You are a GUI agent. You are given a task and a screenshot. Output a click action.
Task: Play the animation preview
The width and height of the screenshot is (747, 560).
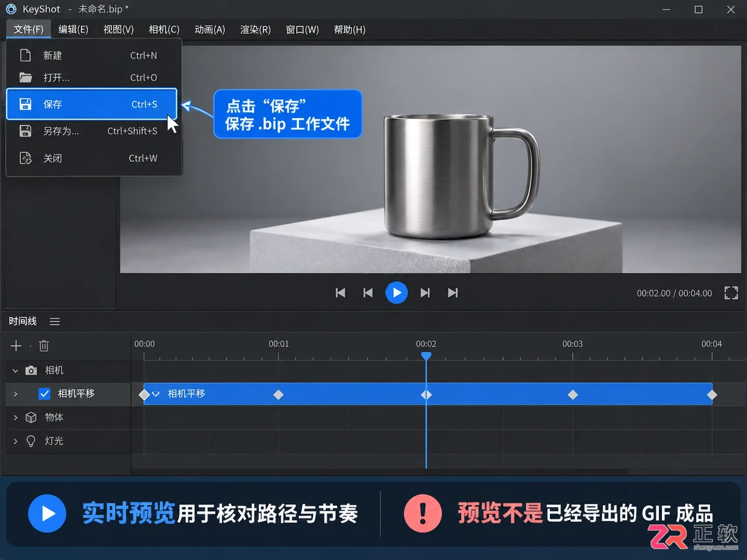(x=396, y=293)
